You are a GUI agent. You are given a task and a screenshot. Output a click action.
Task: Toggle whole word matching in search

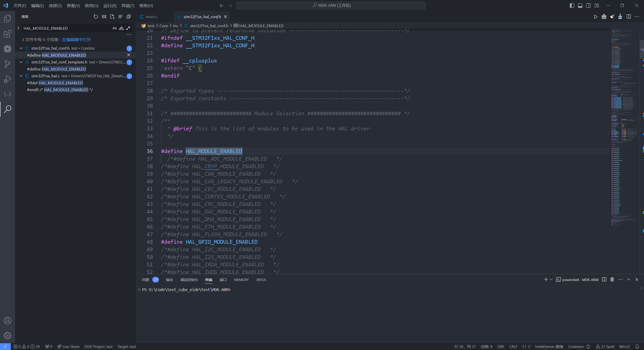click(x=121, y=28)
